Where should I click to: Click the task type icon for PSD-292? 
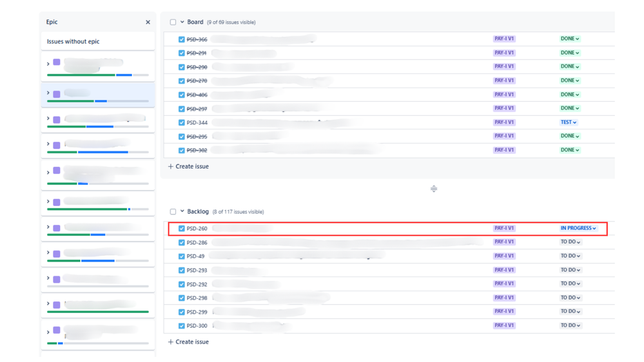tap(182, 284)
